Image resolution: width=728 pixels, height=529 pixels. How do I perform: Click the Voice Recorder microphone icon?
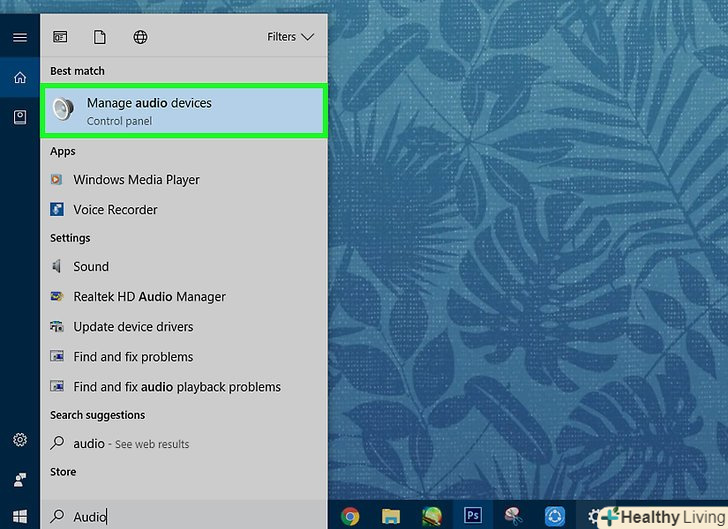coord(57,209)
